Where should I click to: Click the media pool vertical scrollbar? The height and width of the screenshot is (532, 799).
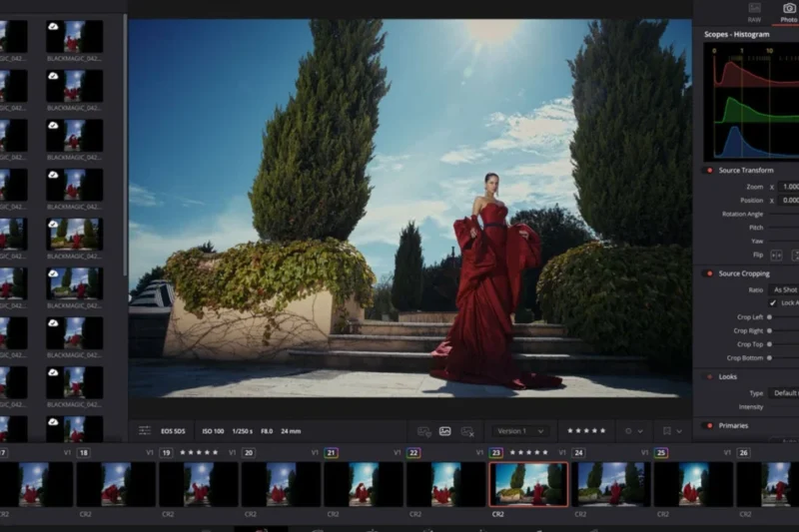(x=126, y=145)
